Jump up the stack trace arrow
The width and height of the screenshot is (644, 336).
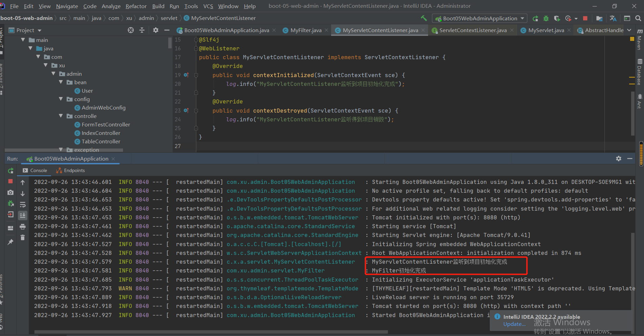(23, 183)
